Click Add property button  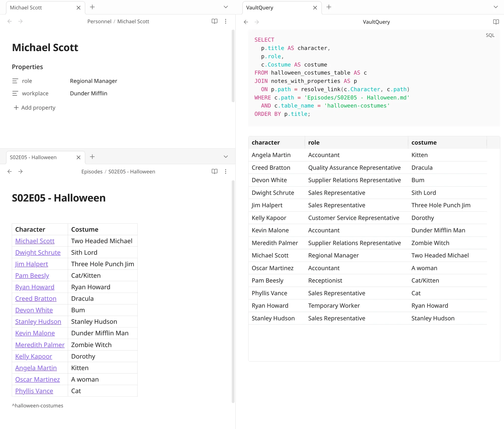tap(34, 108)
